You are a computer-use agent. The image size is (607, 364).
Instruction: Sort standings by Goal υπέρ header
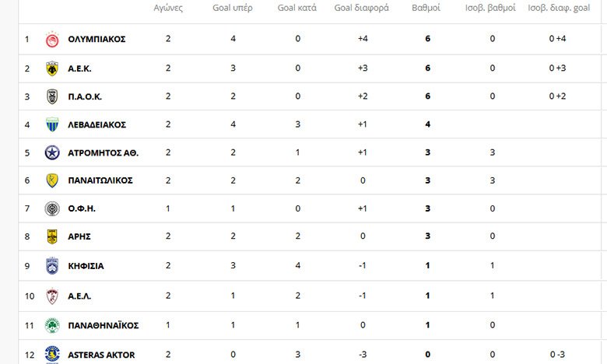tap(233, 9)
